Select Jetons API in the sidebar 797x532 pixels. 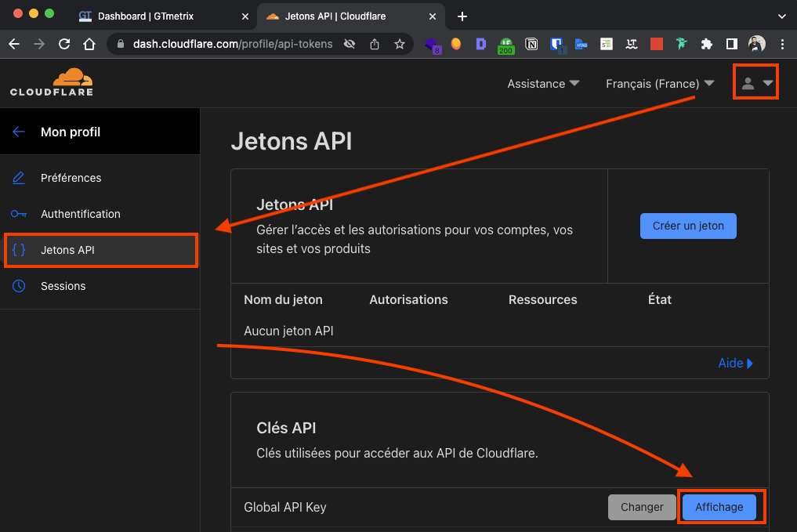click(x=100, y=250)
